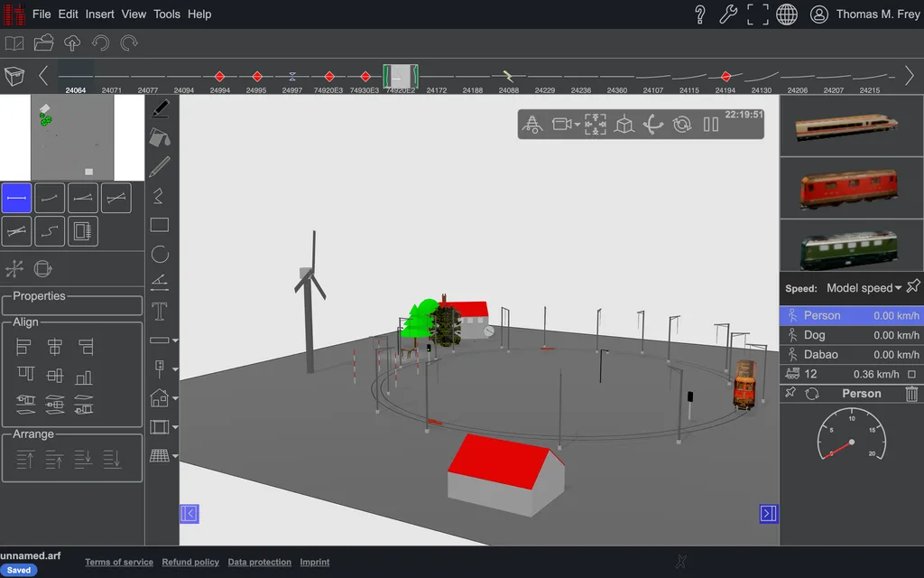Image resolution: width=924 pixels, height=578 pixels.
Task: Toggle the rotate view icon
Action: [682, 125]
